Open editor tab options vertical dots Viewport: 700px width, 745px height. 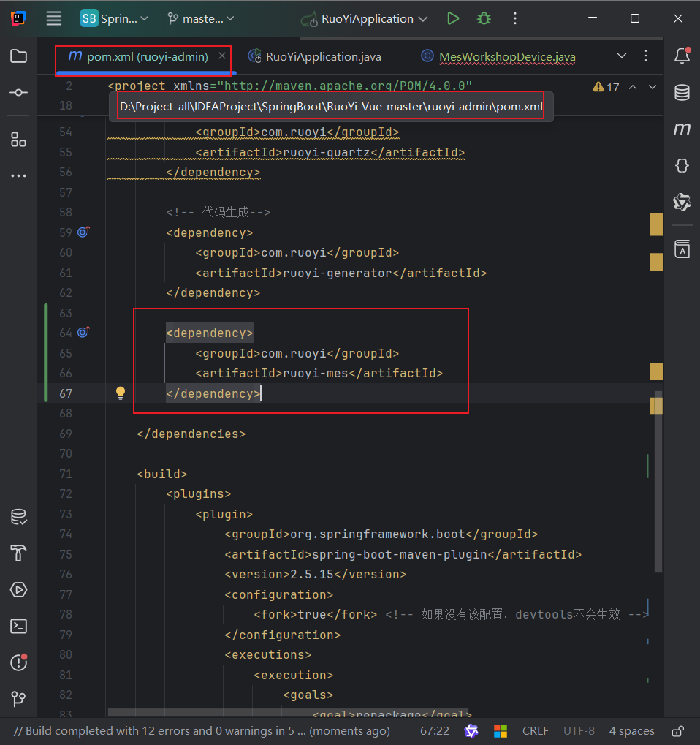[x=646, y=56]
